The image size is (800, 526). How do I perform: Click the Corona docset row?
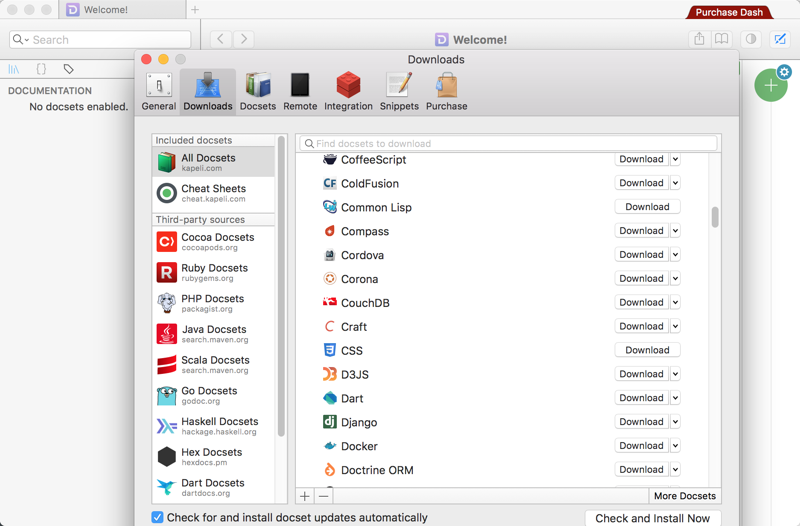click(503, 279)
